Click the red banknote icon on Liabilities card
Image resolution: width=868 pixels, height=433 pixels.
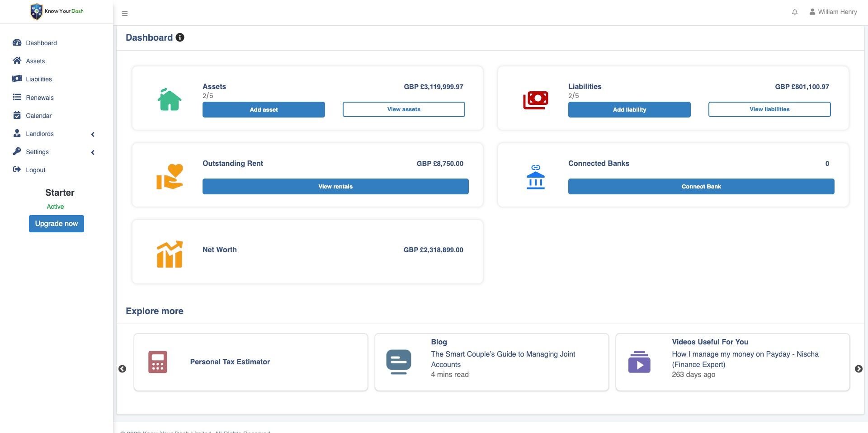pos(536,100)
